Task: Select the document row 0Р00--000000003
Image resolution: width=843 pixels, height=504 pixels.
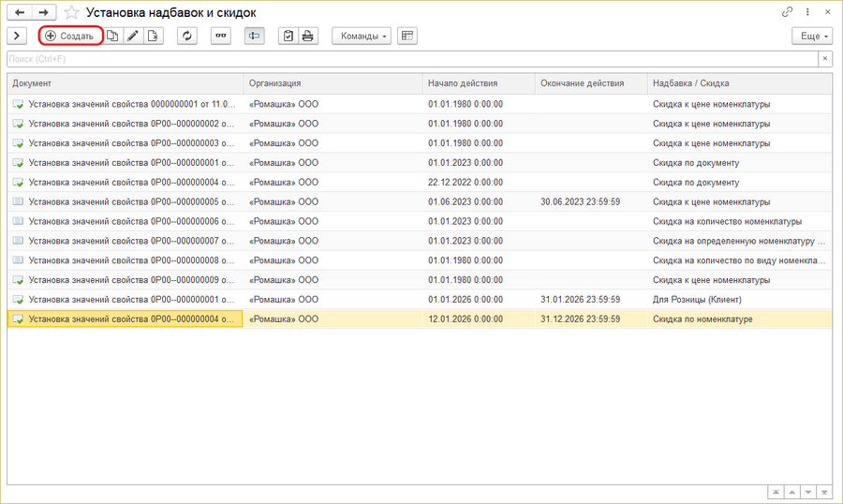Action: pyautogui.click(x=420, y=143)
